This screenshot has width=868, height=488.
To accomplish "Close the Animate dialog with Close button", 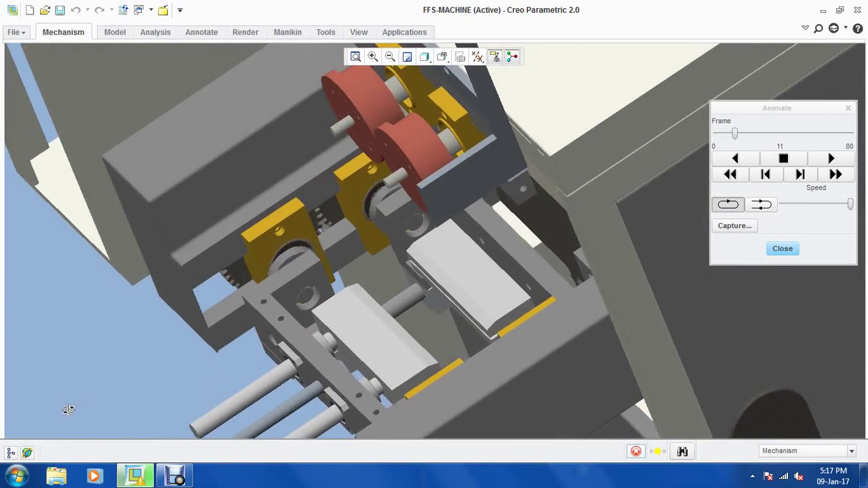I will [782, 248].
